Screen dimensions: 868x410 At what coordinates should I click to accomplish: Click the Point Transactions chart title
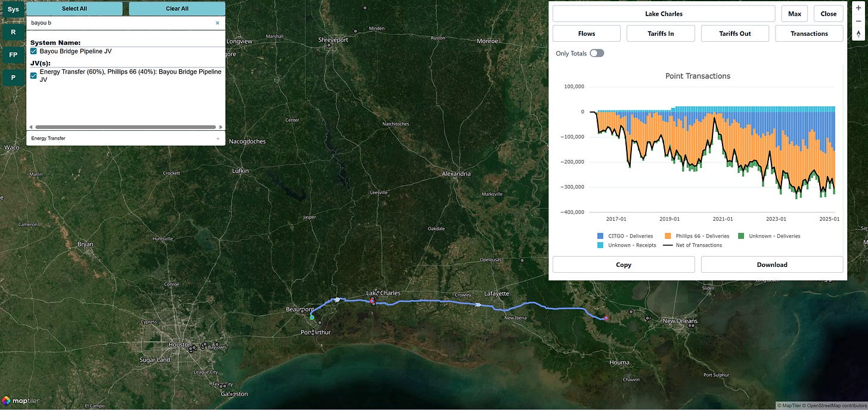click(x=697, y=76)
